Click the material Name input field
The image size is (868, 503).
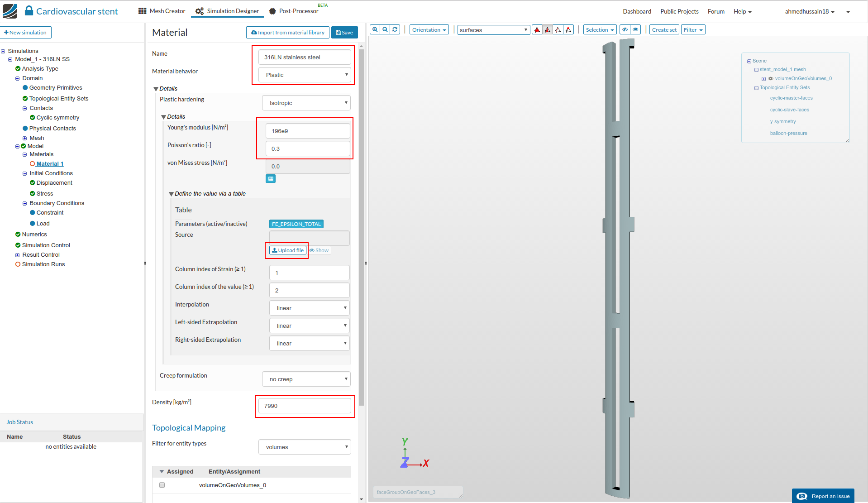[x=305, y=57]
